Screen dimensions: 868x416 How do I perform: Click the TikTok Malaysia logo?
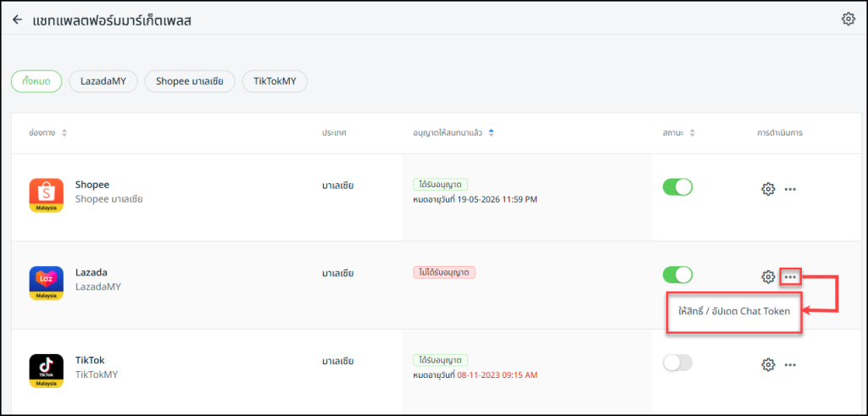[x=46, y=371]
